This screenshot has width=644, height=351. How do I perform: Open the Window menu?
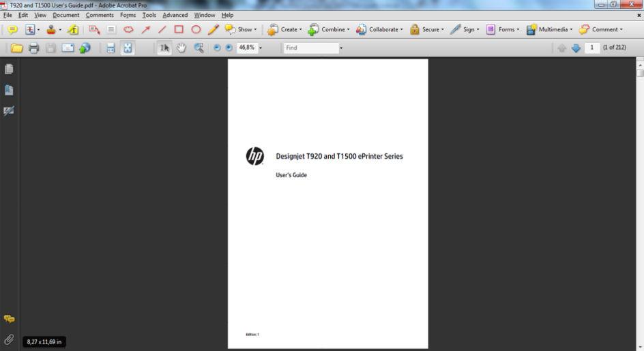pos(205,15)
